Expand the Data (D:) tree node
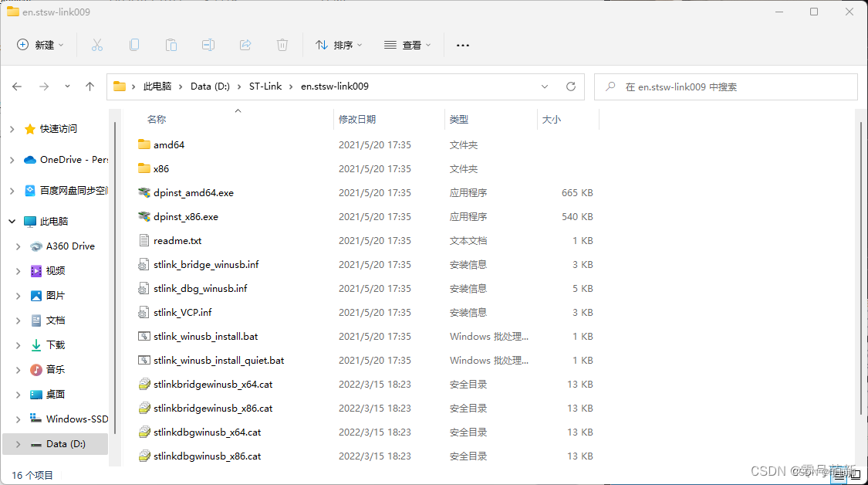 (19, 444)
